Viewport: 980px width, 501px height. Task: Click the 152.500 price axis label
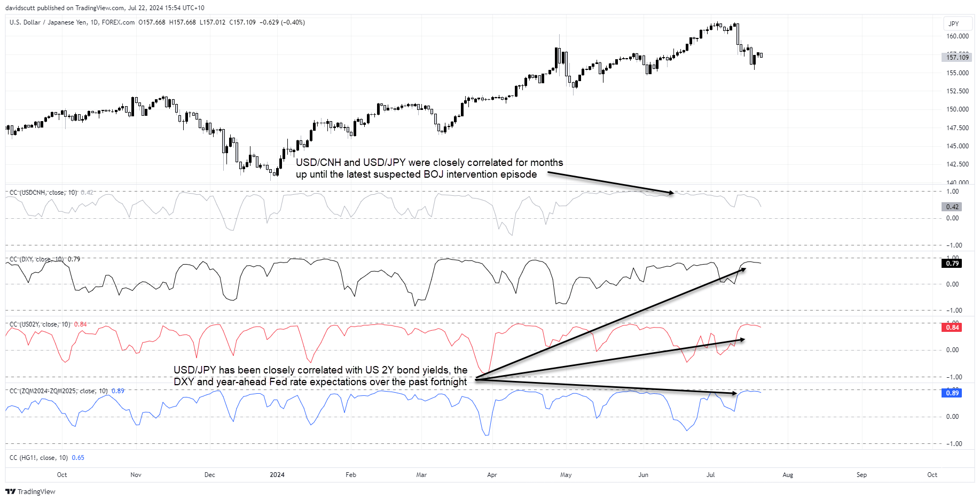[x=957, y=91]
